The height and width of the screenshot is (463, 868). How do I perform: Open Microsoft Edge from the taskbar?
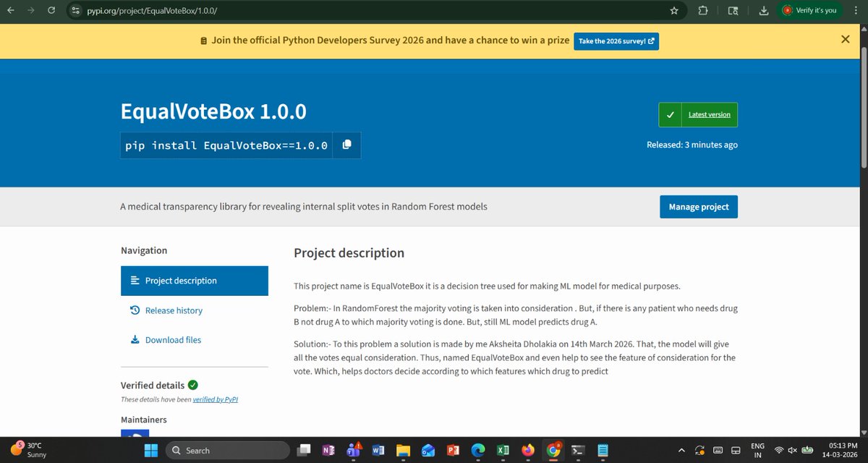click(478, 451)
